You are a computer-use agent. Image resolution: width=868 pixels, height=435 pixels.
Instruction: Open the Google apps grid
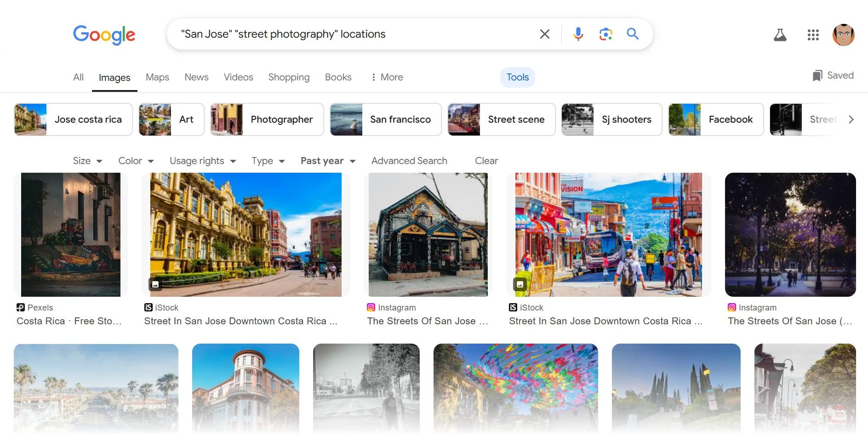coord(813,34)
